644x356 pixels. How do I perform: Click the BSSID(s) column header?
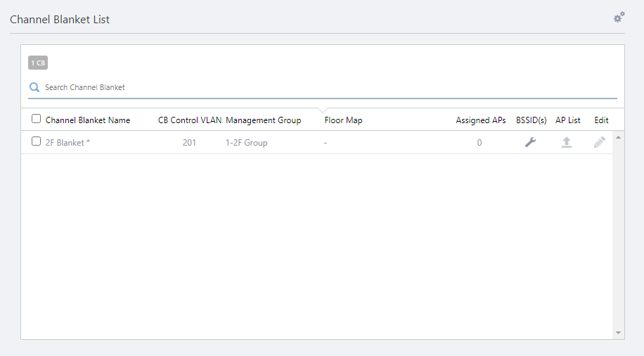(x=532, y=120)
